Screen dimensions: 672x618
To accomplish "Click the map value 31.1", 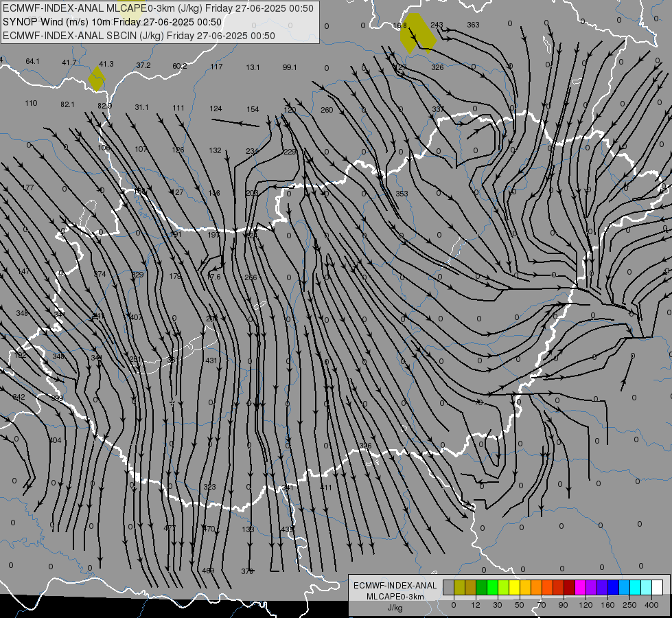I will pos(141,107).
